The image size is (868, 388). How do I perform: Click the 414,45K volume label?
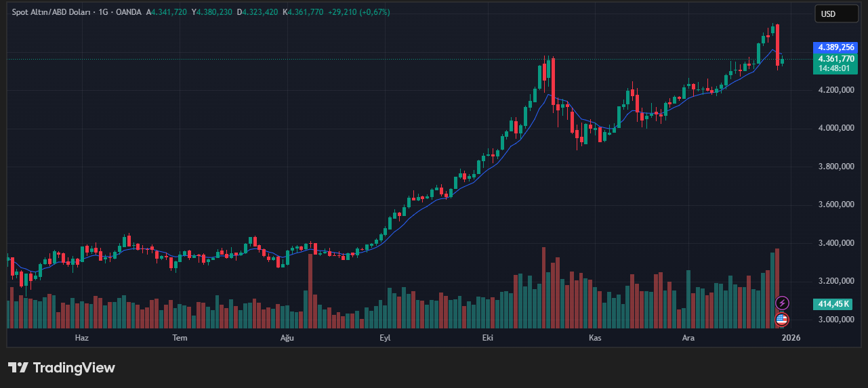pos(833,304)
